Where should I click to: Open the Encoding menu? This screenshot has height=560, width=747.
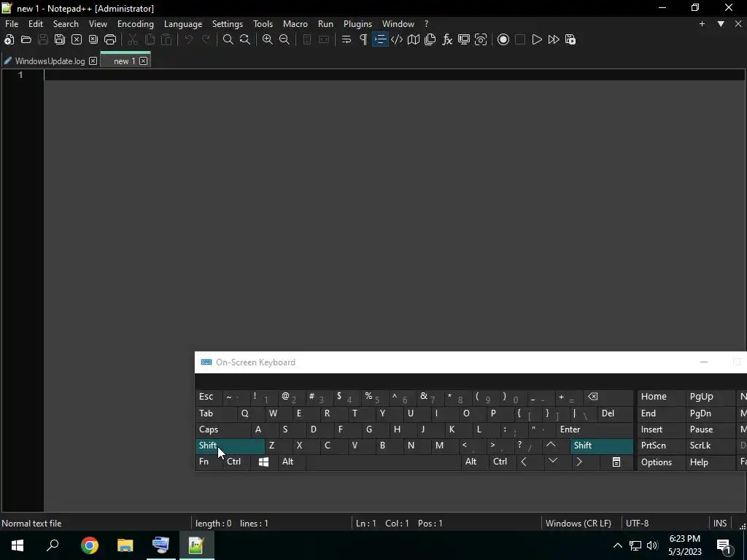[135, 24]
